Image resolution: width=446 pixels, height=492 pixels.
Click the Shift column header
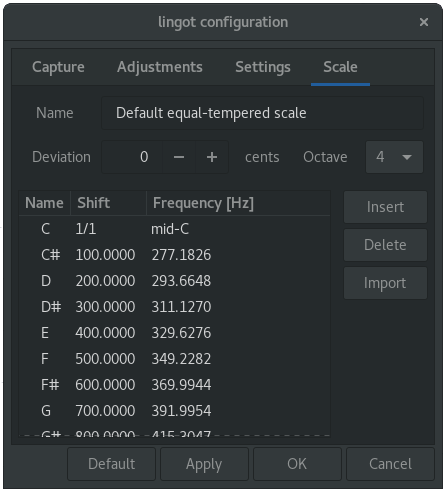[x=109, y=203]
